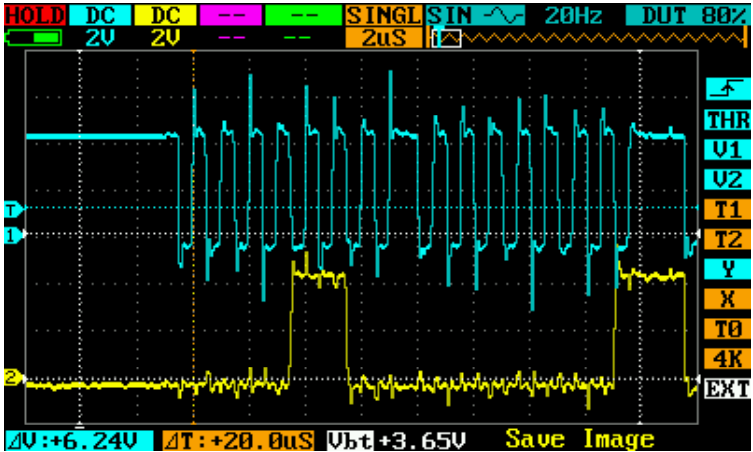Select the THR menu item

click(x=728, y=120)
